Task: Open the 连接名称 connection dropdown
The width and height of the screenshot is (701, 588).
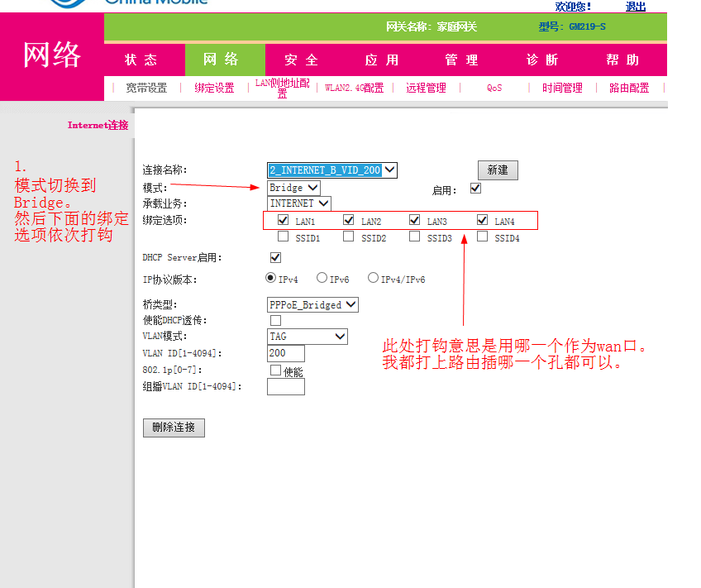Action: point(332,170)
